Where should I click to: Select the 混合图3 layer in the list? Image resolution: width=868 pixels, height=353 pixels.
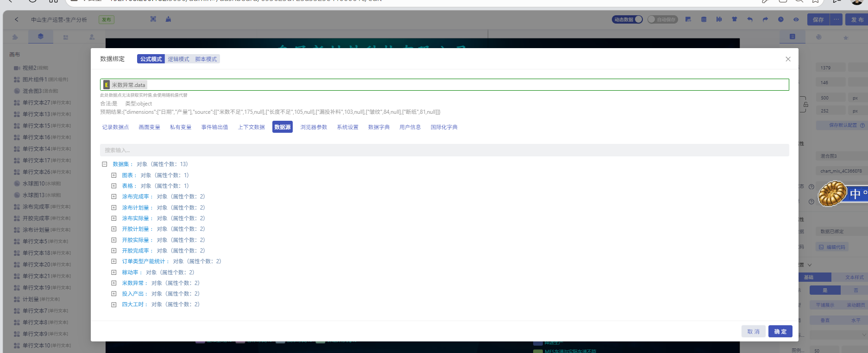click(41, 91)
